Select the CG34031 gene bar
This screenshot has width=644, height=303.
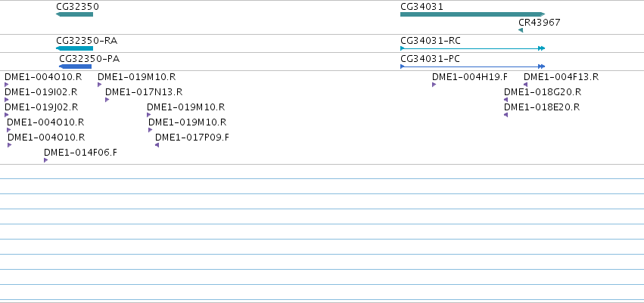click(473, 14)
